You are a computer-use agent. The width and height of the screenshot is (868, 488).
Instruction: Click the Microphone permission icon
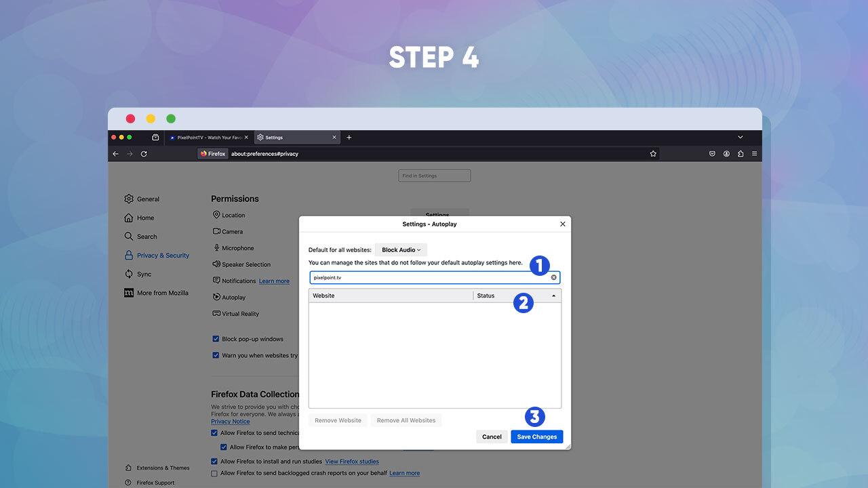pos(216,248)
